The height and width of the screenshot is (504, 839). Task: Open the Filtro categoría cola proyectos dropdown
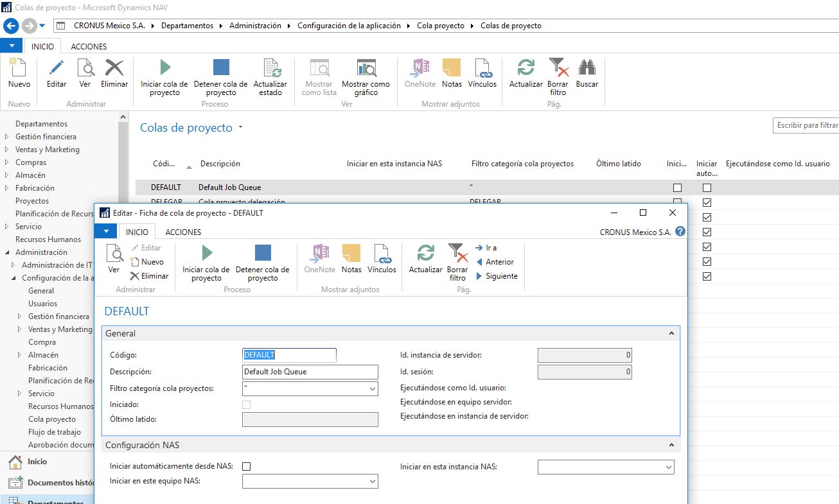pos(373,388)
